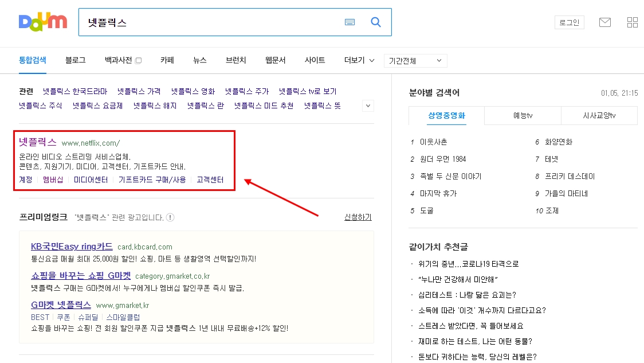Go to the 카페 tab

click(x=167, y=60)
